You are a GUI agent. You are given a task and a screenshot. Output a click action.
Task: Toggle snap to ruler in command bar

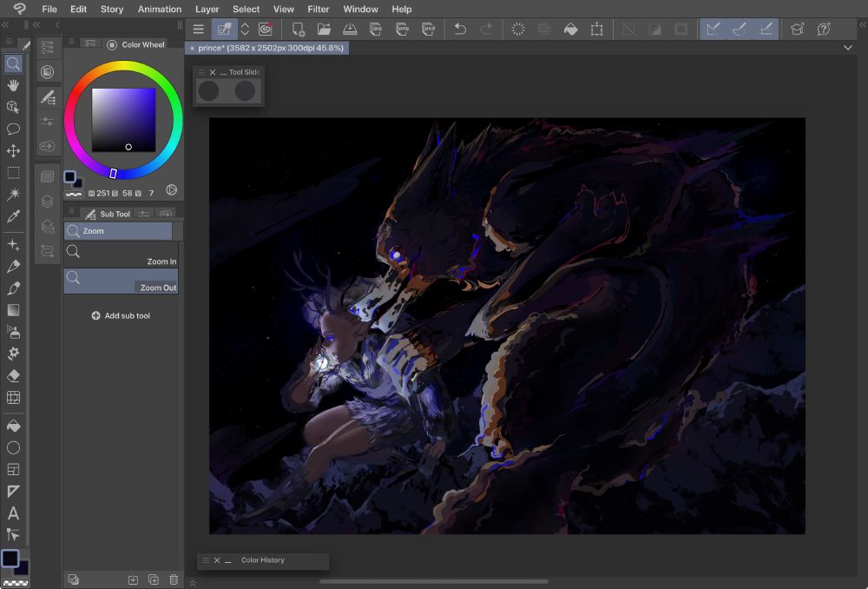[713, 30]
